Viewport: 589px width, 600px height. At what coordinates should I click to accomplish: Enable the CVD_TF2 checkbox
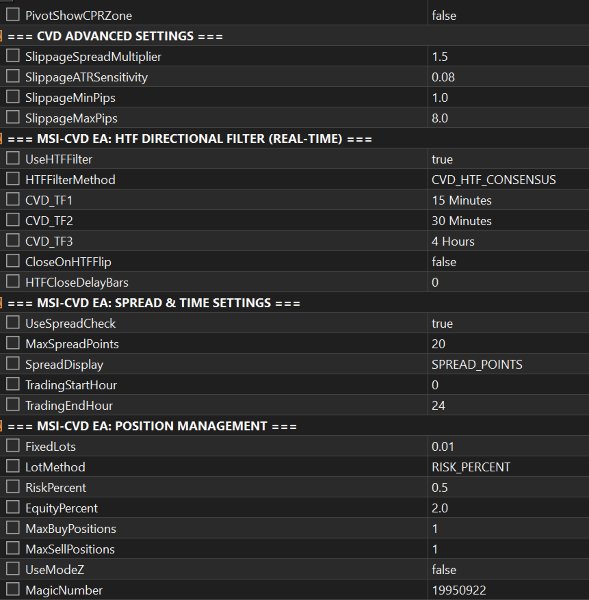click(x=13, y=220)
